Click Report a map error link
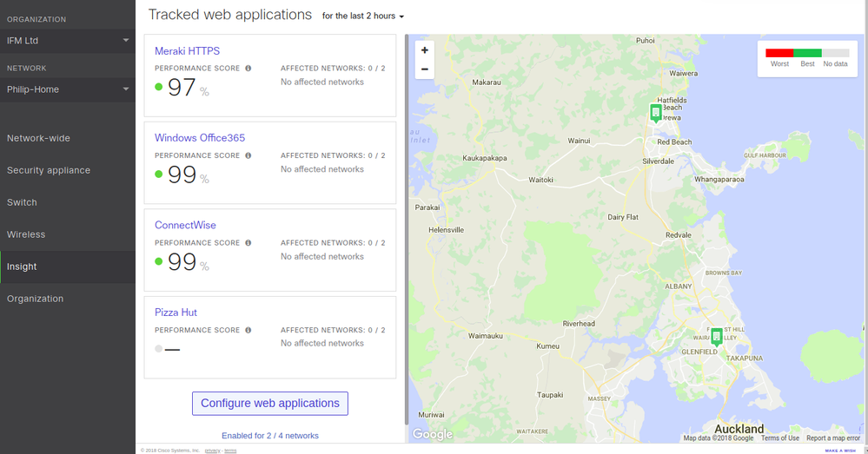 (833, 438)
